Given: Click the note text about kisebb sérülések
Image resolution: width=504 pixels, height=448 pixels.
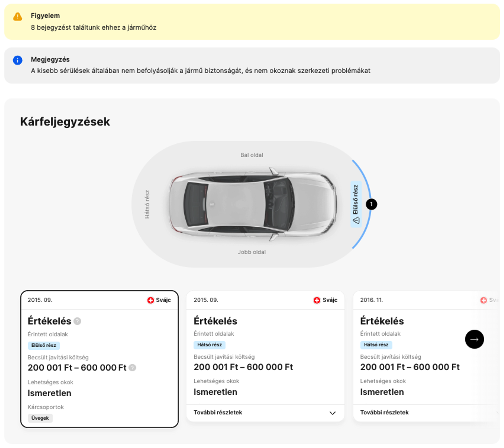Looking at the screenshot, I should click(x=201, y=71).
